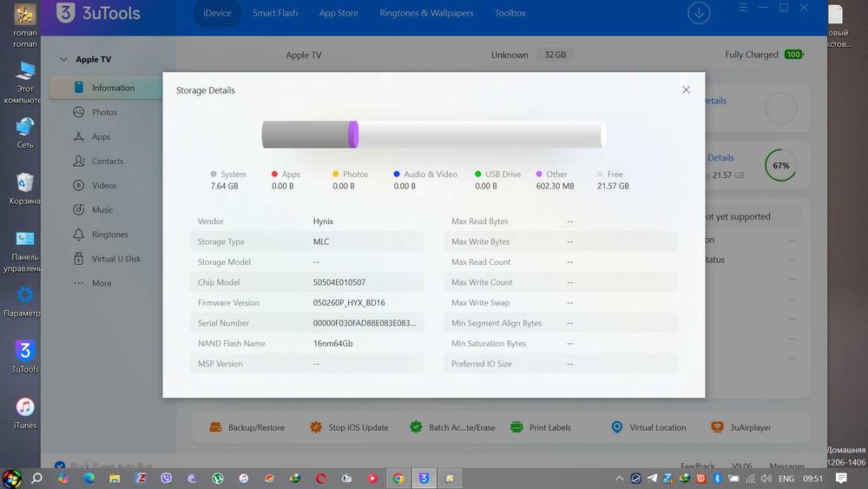
Task: Click Print Labels
Action: pos(540,427)
